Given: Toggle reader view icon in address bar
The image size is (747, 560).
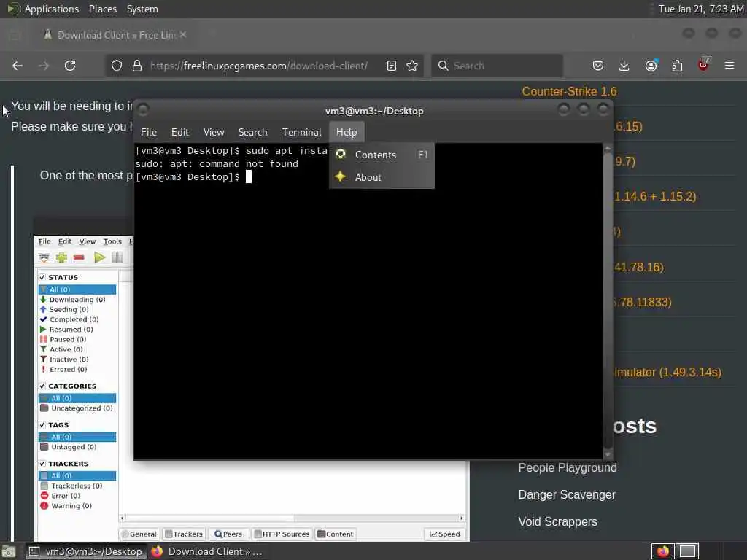Looking at the screenshot, I should (x=392, y=66).
